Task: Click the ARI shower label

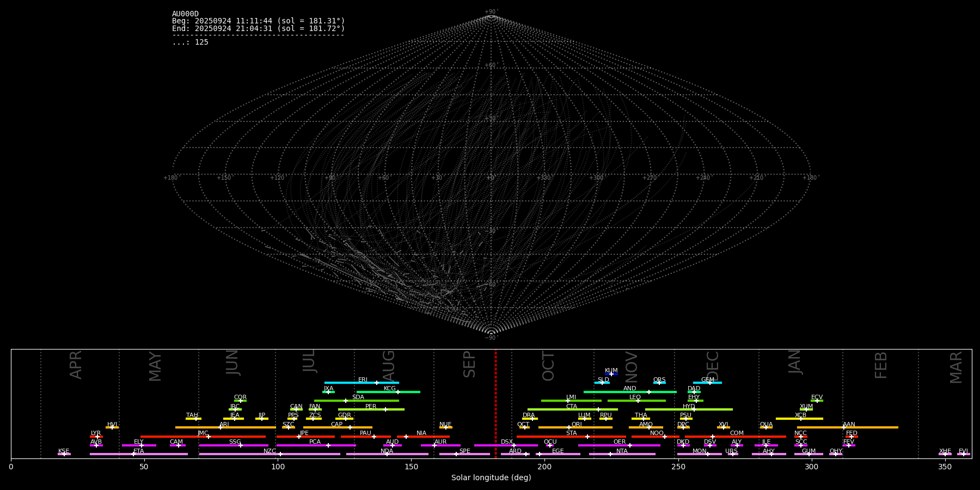Action: click(224, 425)
